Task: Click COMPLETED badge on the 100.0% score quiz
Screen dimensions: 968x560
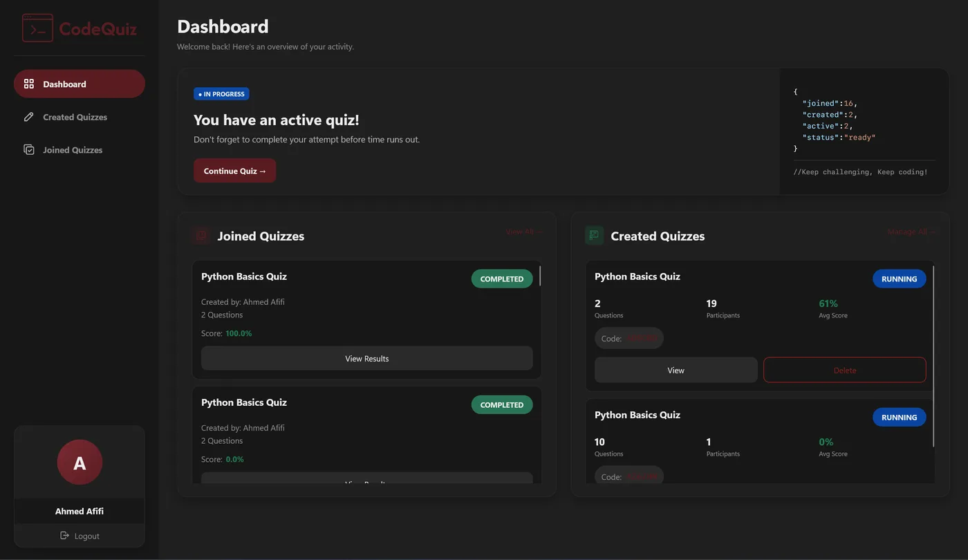Action: coord(502,279)
